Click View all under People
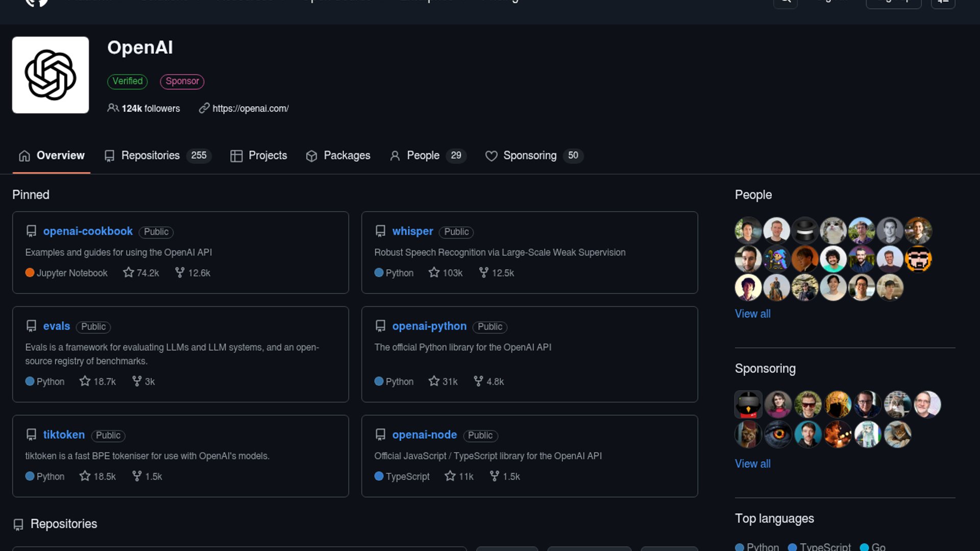The width and height of the screenshot is (980, 551). (753, 314)
